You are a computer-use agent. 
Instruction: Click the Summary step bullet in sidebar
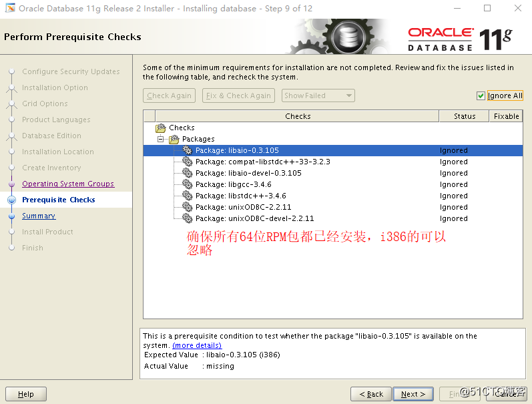click(12, 216)
